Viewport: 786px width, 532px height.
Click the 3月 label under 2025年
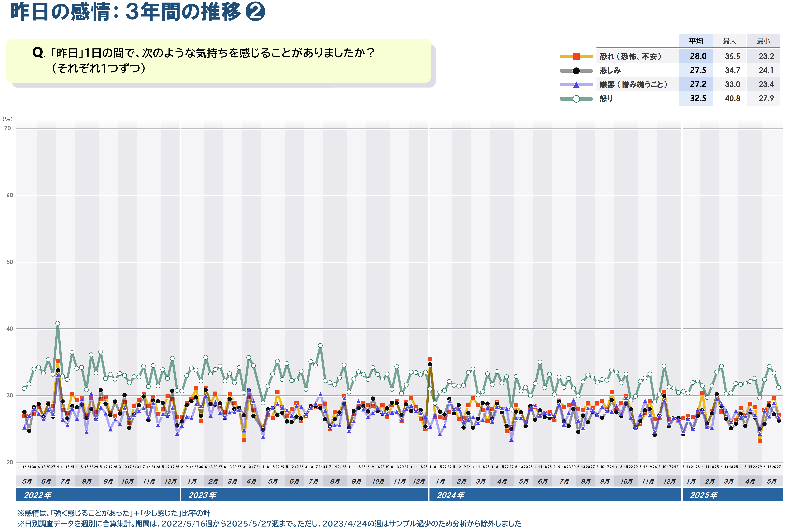click(729, 481)
